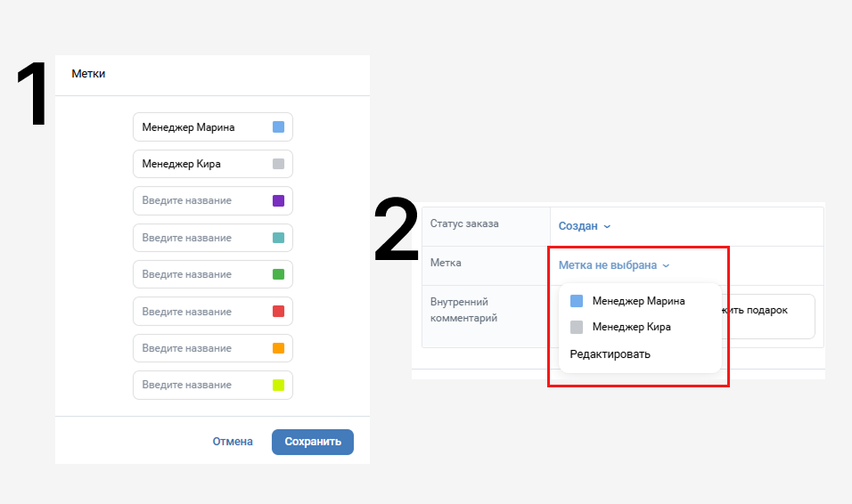
Task: Focus the name field next to red swatch
Action: [x=213, y=311]
